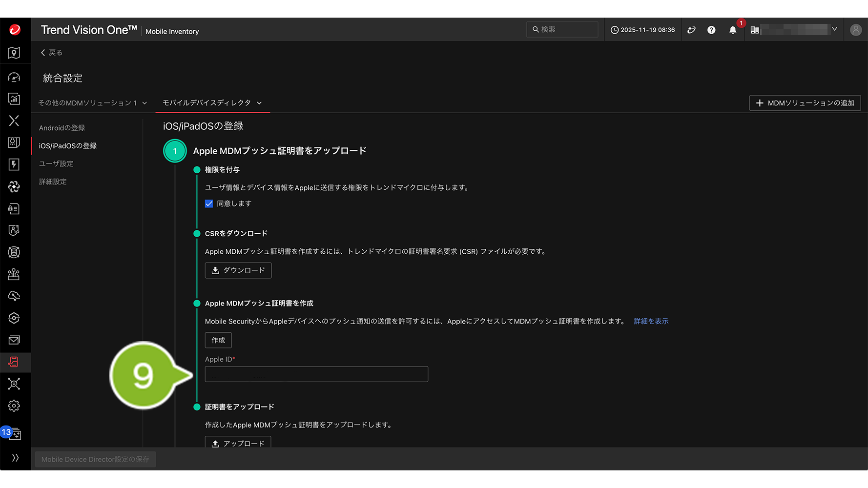
Task: Click the Apple ID input field
Action: pyautogui.click(x=316, y=374)
